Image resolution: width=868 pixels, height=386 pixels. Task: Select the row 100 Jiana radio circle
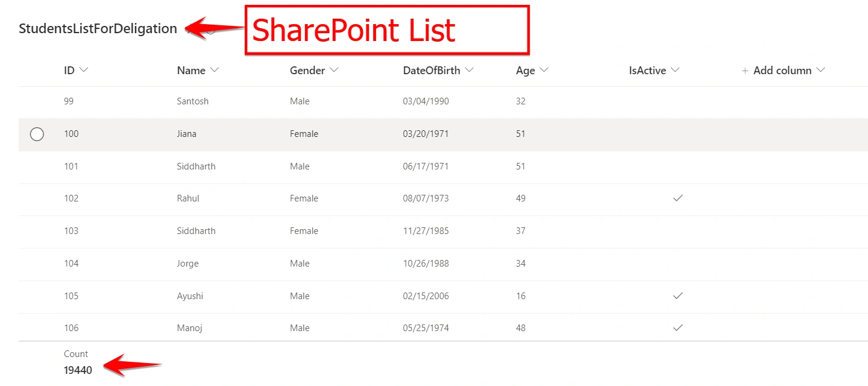point(37,134)
